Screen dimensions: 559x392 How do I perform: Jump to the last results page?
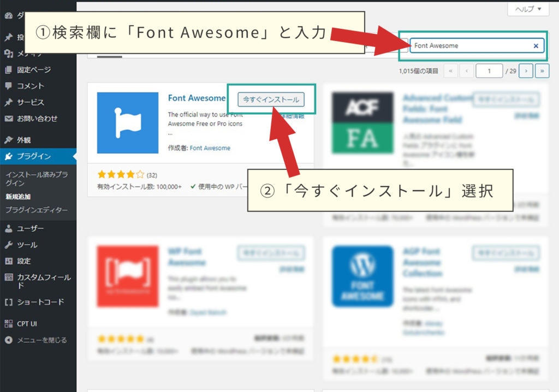pos(542,71)
